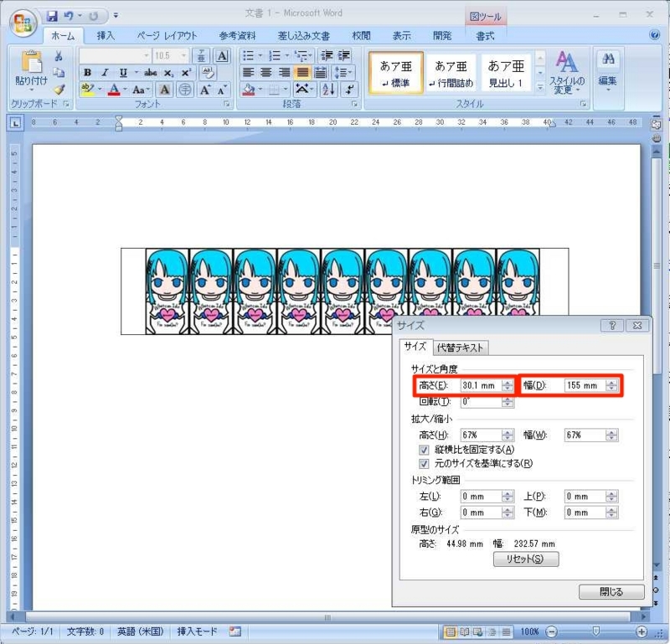Open the shading paint bucket

tap(249, 90)
